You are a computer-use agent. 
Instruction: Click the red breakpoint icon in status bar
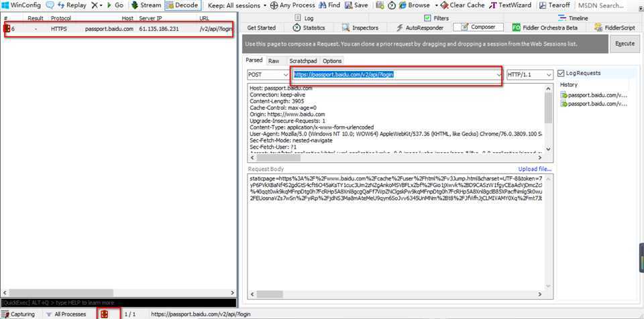[x=105, y=314]
